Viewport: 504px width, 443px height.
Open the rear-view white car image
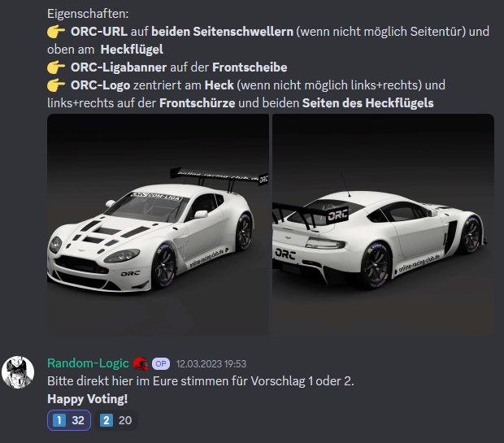(383, 224)
